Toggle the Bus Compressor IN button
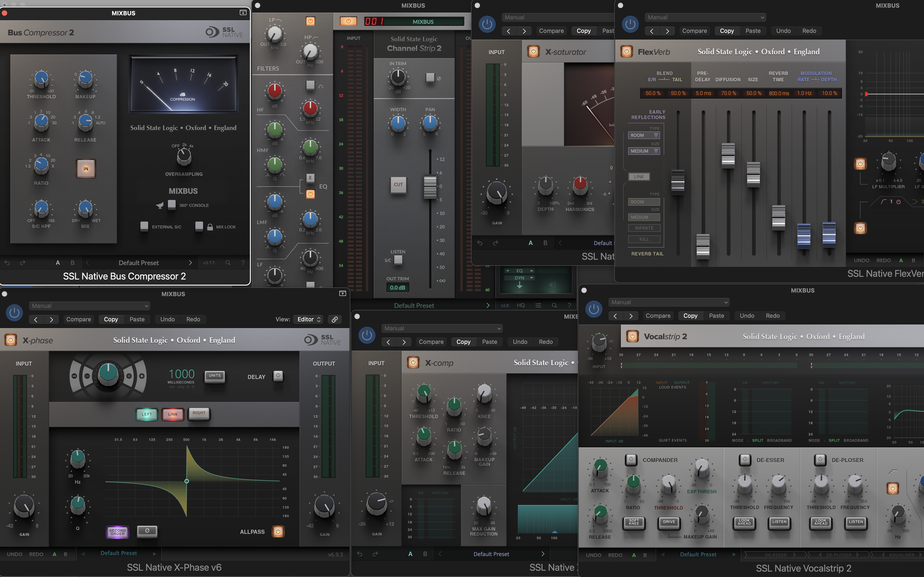This screenshot has height=577, width=924. (86, 169)
